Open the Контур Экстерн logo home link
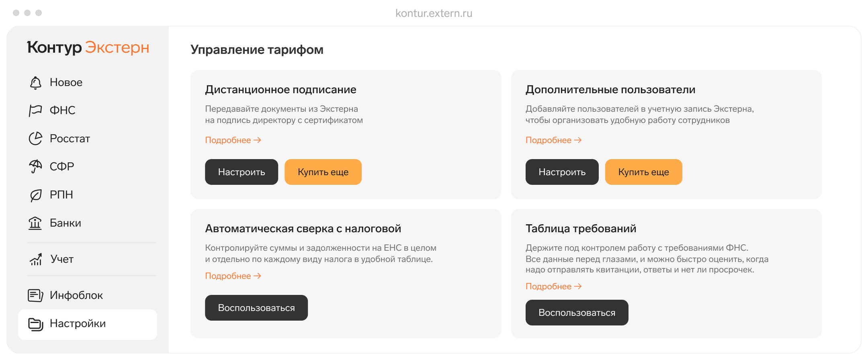Screen dimensions: 868x360 (88, 47)
